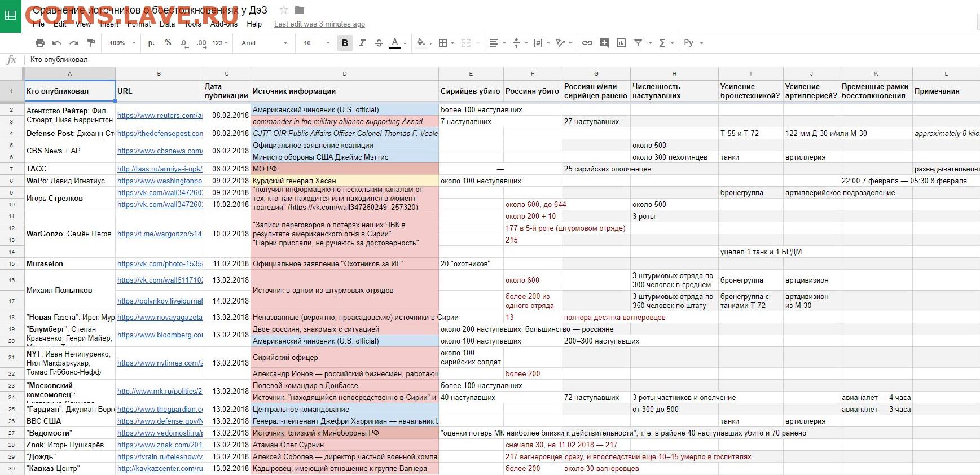Pick a text color
980x475 pixels.
tap(395, 43)
